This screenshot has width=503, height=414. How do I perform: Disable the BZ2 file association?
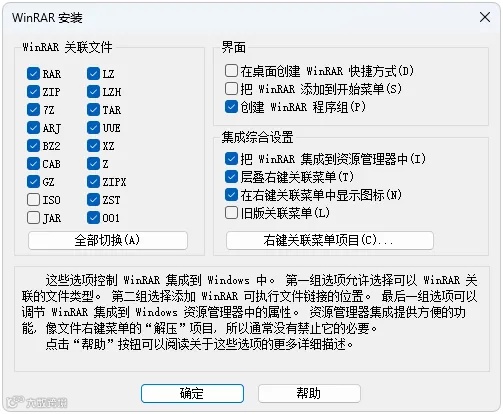[33, 146]
